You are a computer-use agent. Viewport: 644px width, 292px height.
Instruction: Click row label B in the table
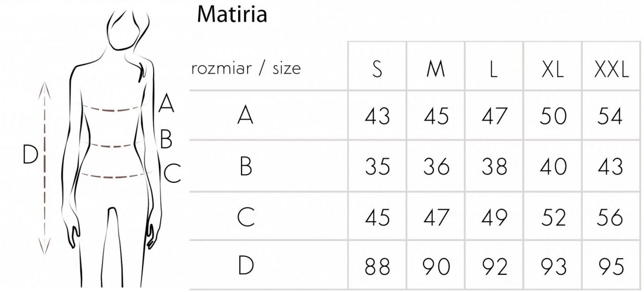tap(246, 167)
